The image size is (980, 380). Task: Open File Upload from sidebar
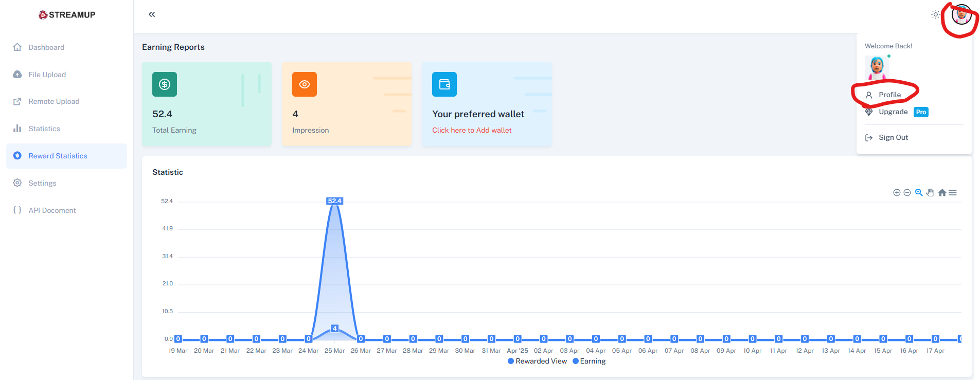pos(47,75)
